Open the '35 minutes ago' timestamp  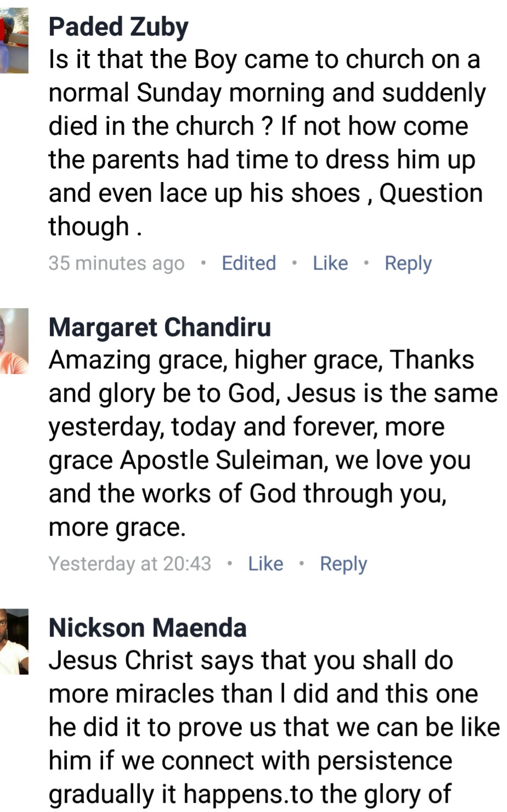(116, 263)
